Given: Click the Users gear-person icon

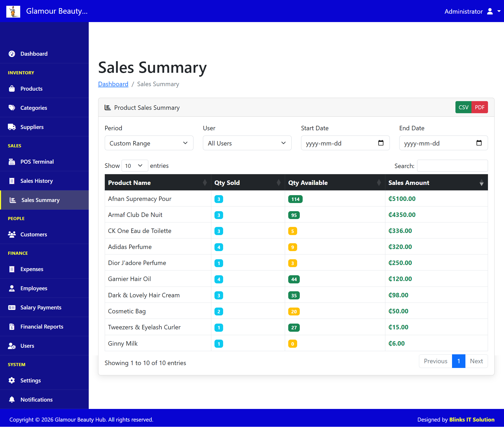Looking at the screenshot, I should (x=12, y=346).
